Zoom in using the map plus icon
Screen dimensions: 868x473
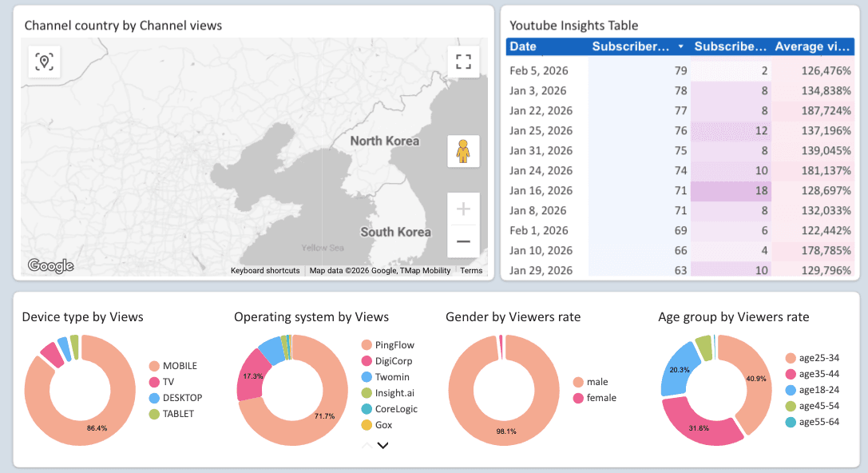pyautogui.click(x=463, y=208)
